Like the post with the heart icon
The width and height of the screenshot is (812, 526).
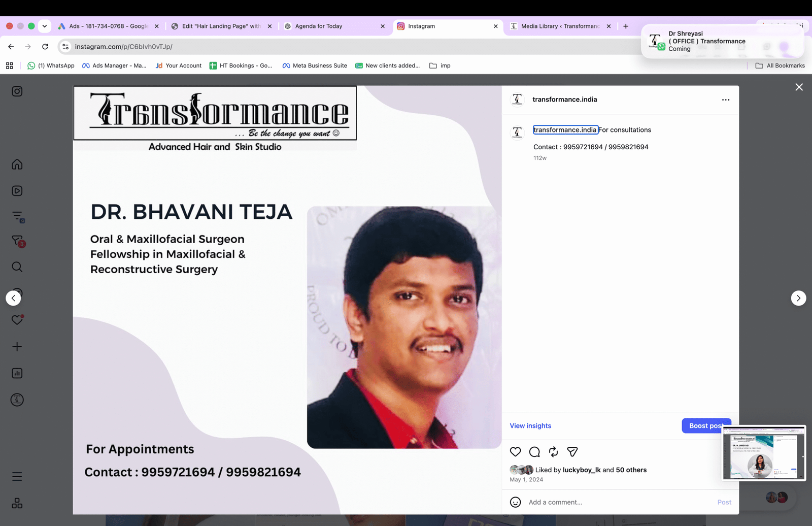pyautogui.click(x=515, y=452)
